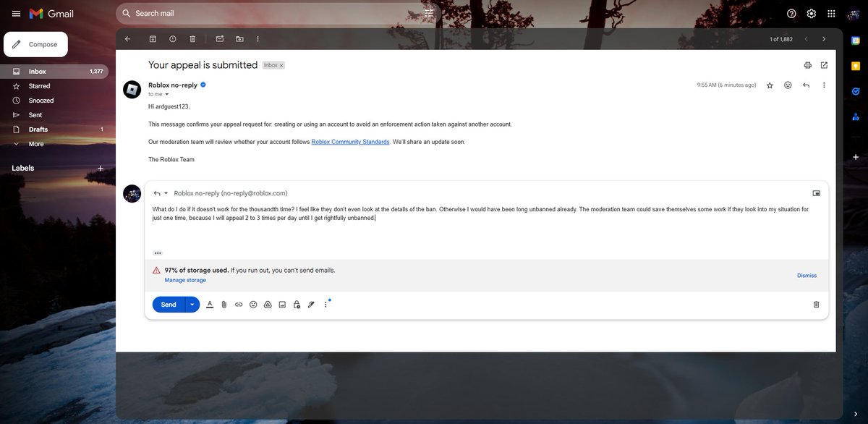Image resolution: width=868 pixels, height=424 pixels.
Task: Star the Roblox no-reply message
Action: point(770,85)
